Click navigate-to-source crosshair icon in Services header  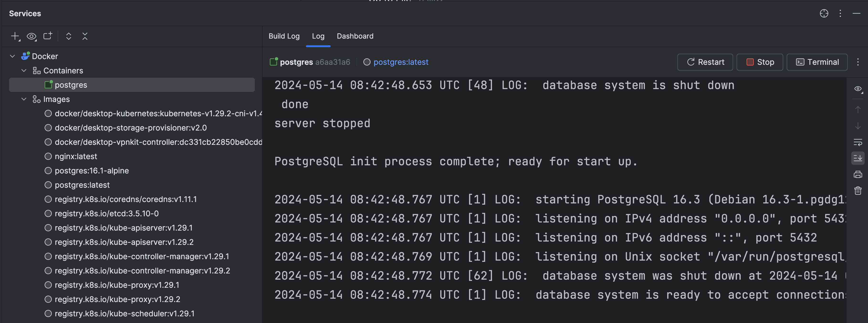click(x=824, y=13)
